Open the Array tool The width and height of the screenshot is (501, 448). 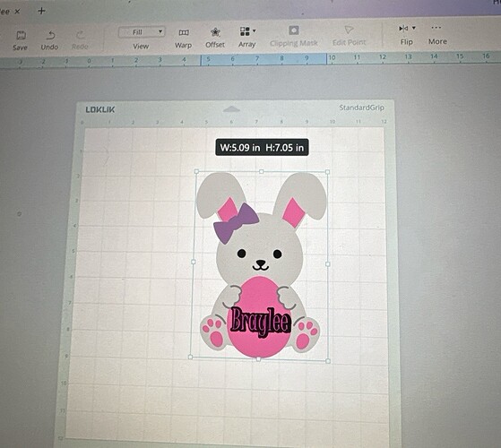click(x=245, y=31)
